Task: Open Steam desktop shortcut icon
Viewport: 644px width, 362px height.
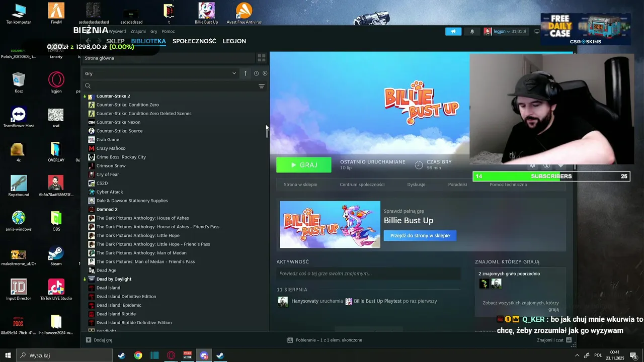Action: click(56, 255)
